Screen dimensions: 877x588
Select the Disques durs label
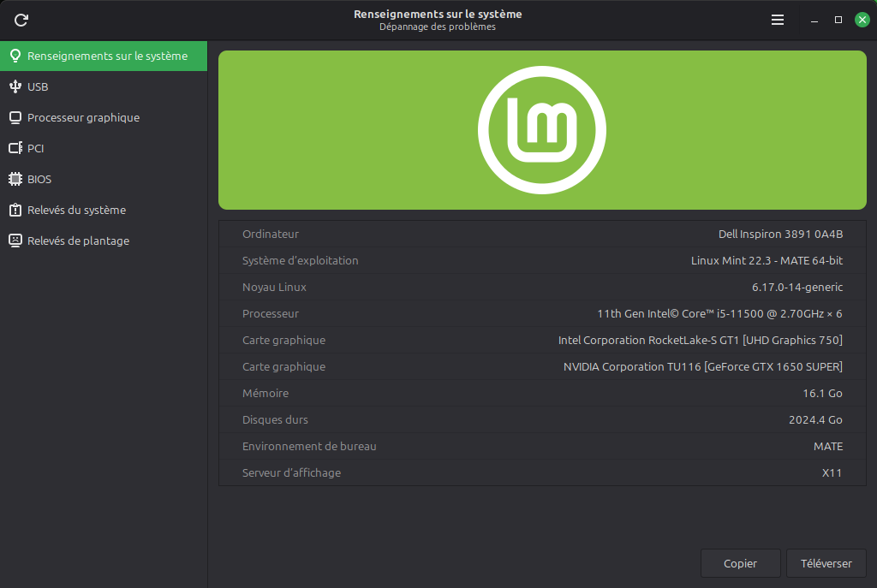click(275, 419)
